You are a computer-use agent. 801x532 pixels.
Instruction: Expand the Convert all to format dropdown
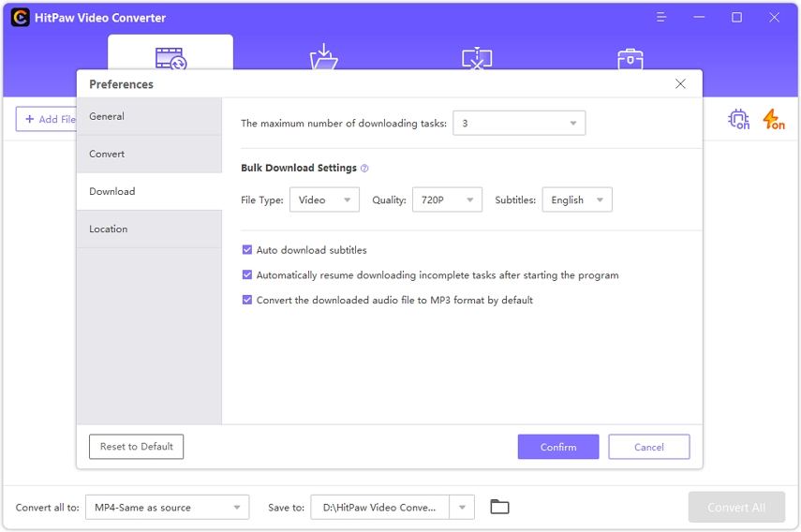[x=167, y=507]
